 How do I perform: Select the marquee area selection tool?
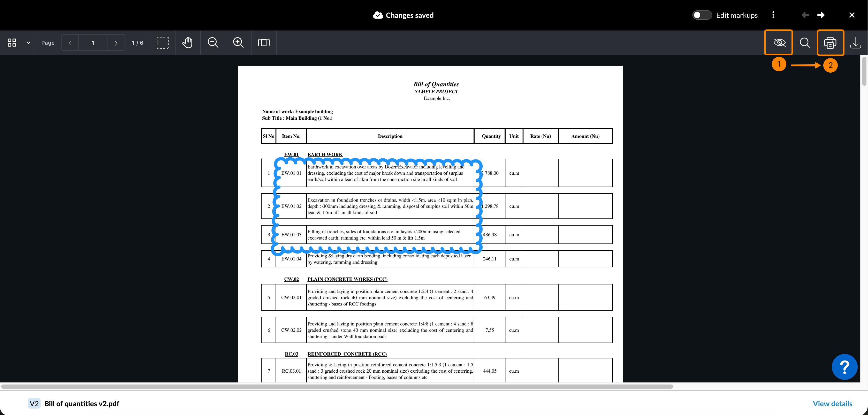[x=162, y=43]
